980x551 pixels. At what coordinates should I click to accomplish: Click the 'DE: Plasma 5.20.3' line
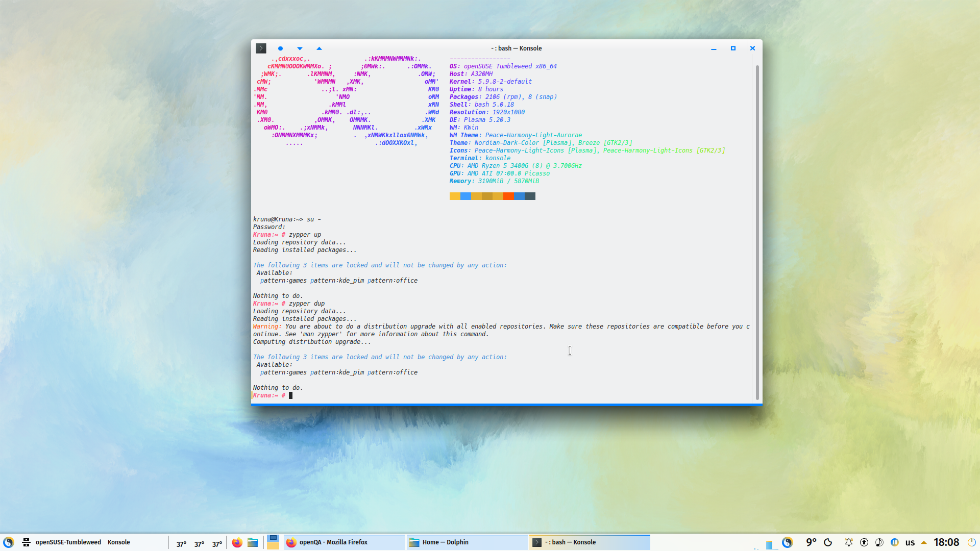point(480,120)
